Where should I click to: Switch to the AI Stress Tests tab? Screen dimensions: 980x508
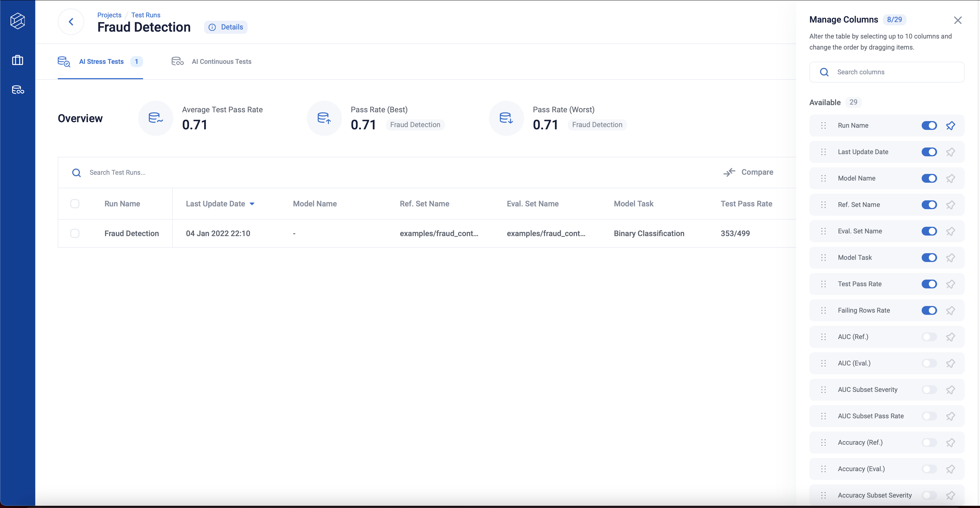point(100,62)
